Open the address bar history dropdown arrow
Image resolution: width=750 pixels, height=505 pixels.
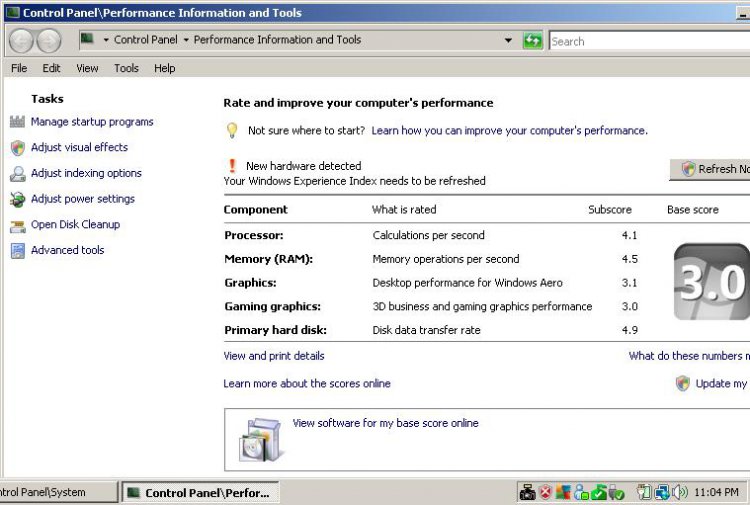coord(508,41)
